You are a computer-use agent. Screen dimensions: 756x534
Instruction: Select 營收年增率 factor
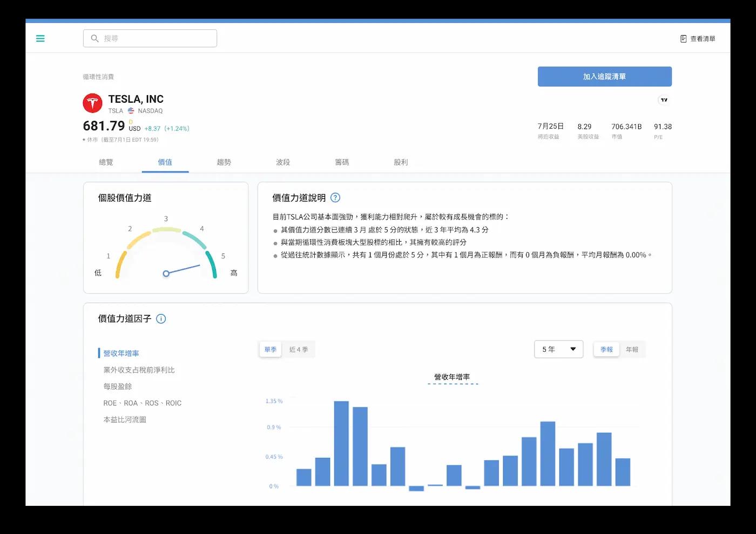tap(121, 353)
